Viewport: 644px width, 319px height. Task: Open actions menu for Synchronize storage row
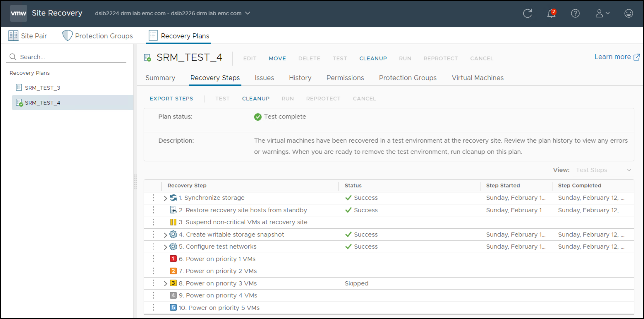153,198
